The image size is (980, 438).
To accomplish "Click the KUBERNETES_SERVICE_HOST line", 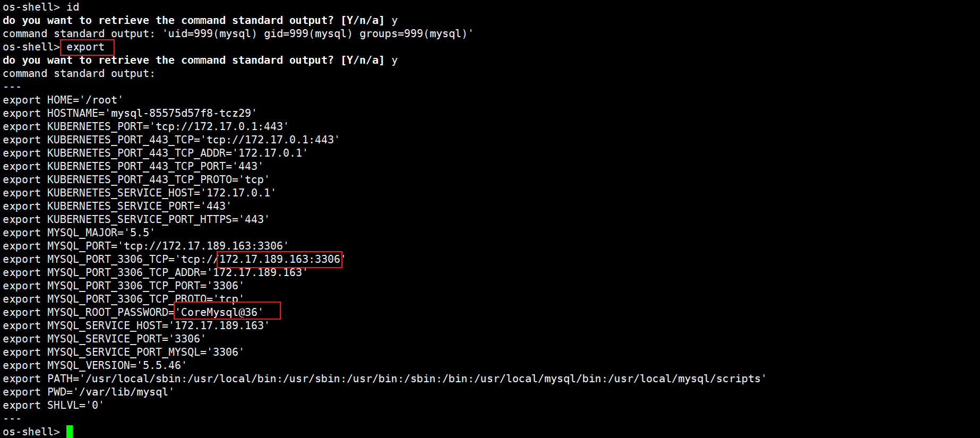I will pos(139,193).
